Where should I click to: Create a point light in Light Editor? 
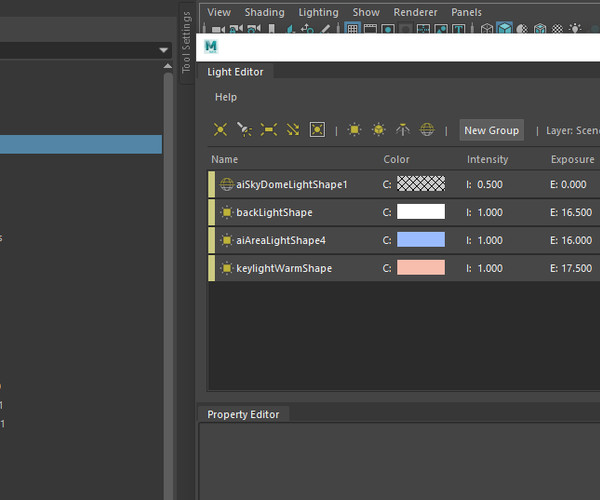point(220,130)
